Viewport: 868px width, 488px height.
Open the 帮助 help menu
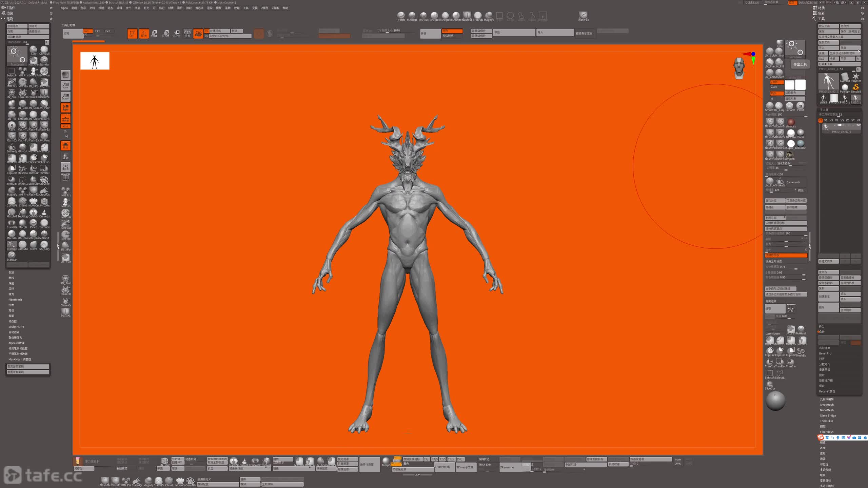285,8
